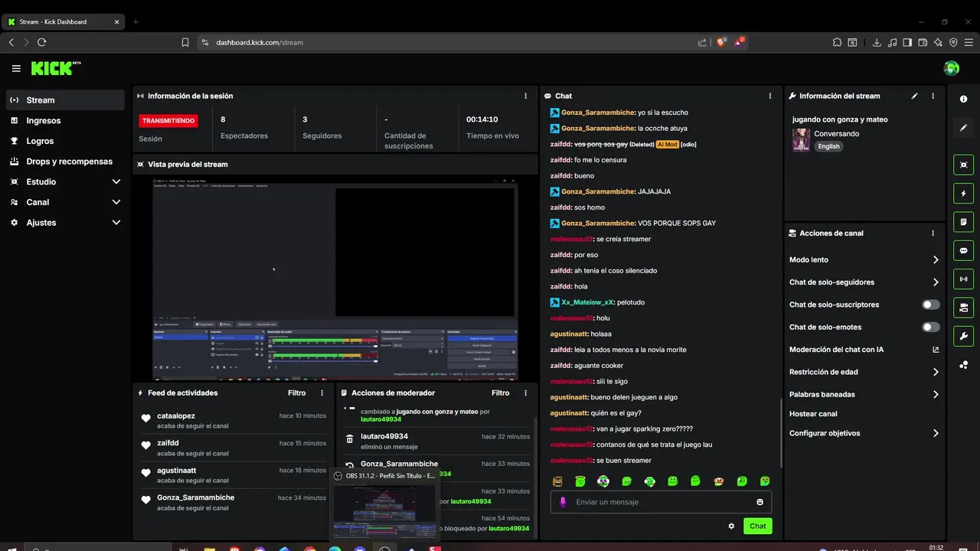Click the stream preview video thumbnail
The width and height of the screenshot is (980, 551).
[335, 279]
